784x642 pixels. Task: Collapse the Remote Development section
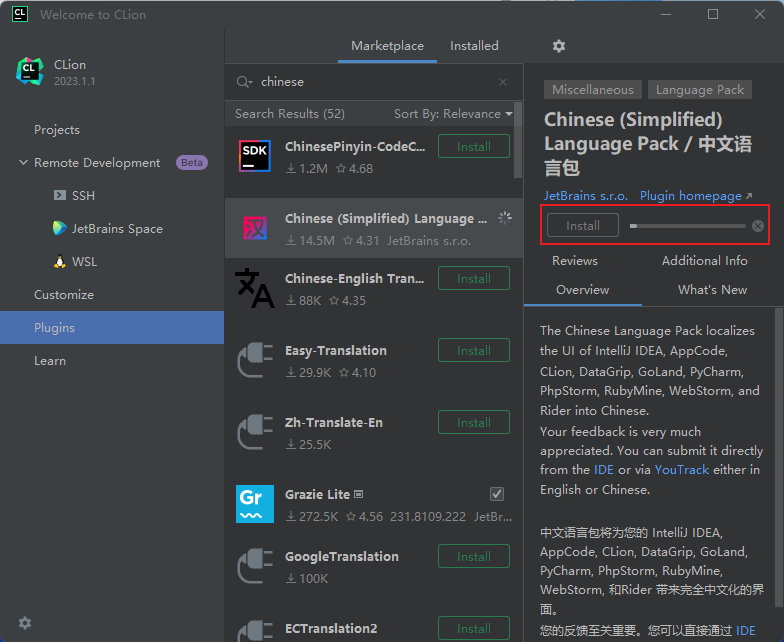(x=23, y=162)
